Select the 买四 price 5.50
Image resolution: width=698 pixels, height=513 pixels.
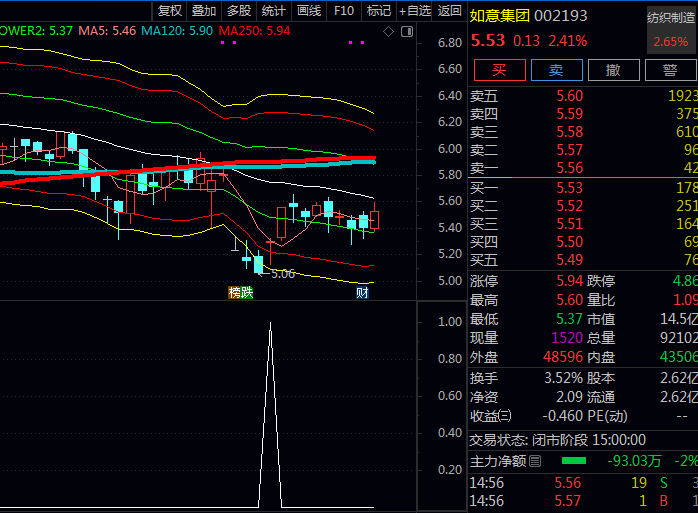tap(569, 242)
